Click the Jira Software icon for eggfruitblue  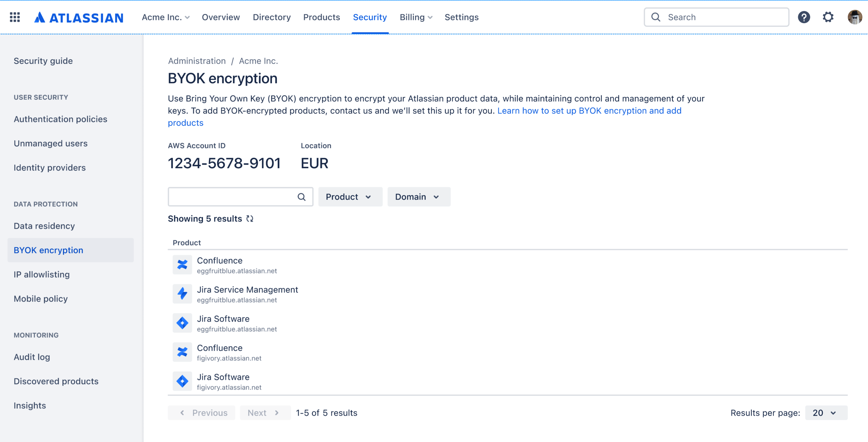(x=182, y=323)
